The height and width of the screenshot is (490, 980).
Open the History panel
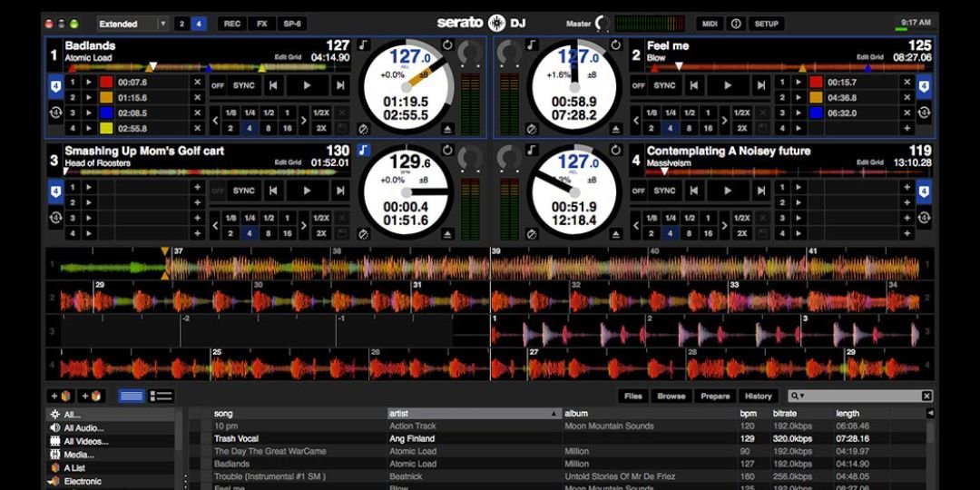point(758,396)
